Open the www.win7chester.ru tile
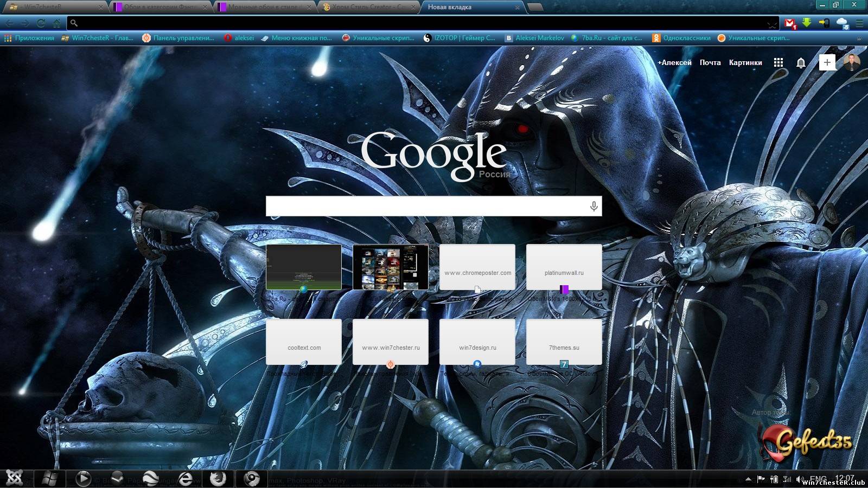This screenshot has width=868, height=488. tap(391, 342)
